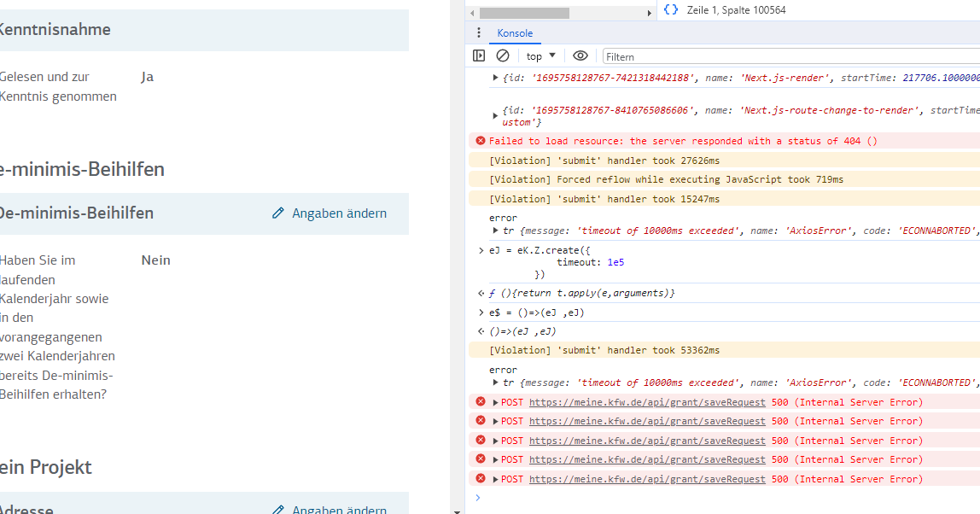Select the 'Forced reflow' 719ms violation
This screenshot has height=514, width=980.
point(666,179)
